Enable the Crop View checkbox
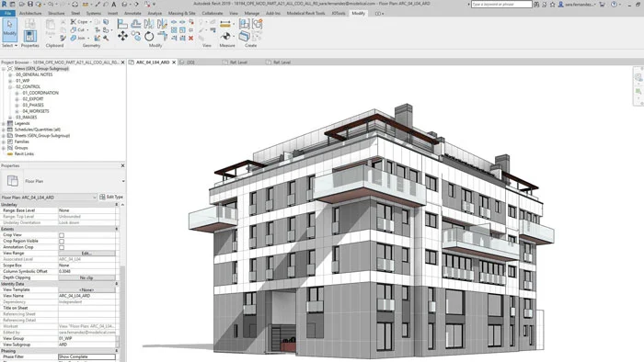 (62, 235)
